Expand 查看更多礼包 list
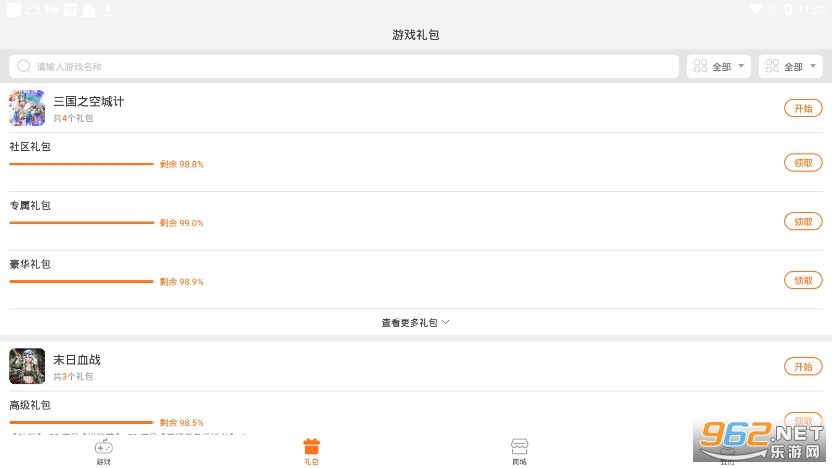The height and width of the screenshot is (468, 832). [415, 323]
